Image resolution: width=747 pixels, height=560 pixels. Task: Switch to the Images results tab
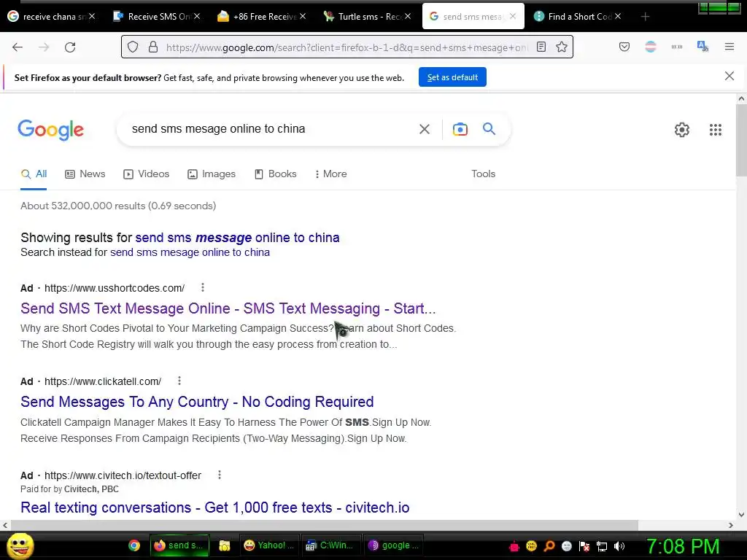point(212,174)
